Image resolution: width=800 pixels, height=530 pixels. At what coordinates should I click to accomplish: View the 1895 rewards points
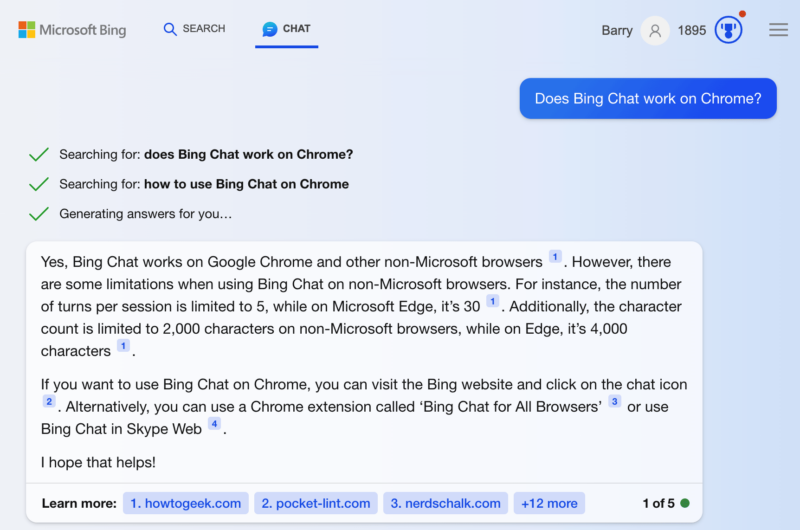[692, 31]
